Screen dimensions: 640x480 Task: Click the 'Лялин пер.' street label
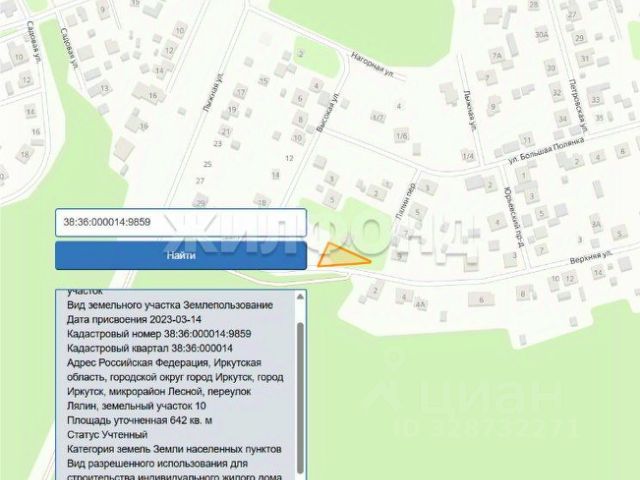coord(406,202)
